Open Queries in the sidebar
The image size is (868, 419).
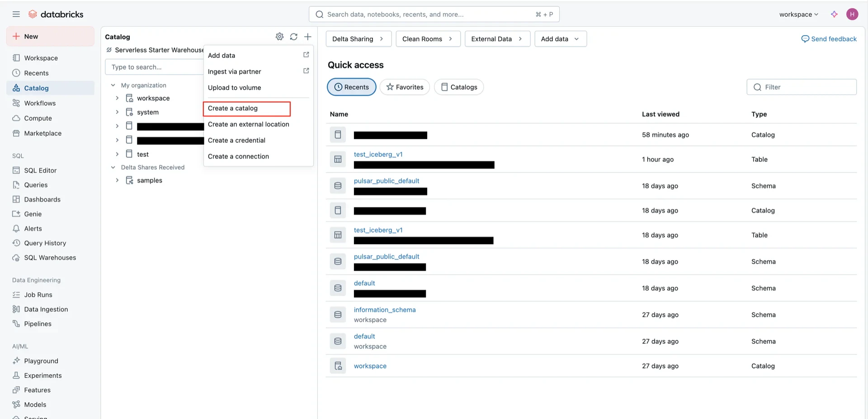[x=50, y=185]
